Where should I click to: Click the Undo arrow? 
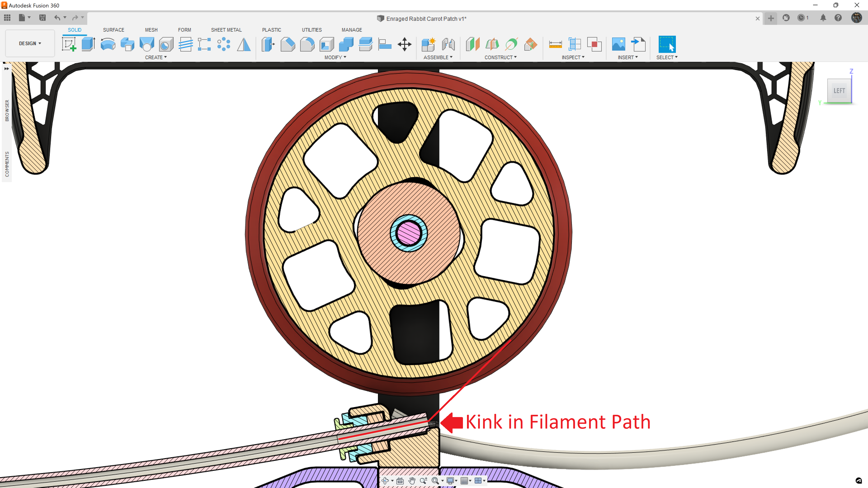tap(57, 18)
